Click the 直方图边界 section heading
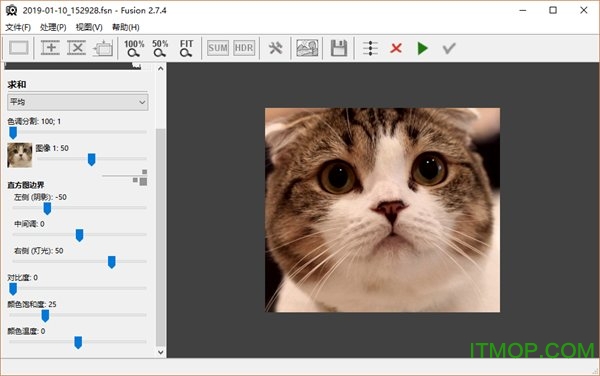600x376 pixels. coord(26,185)
